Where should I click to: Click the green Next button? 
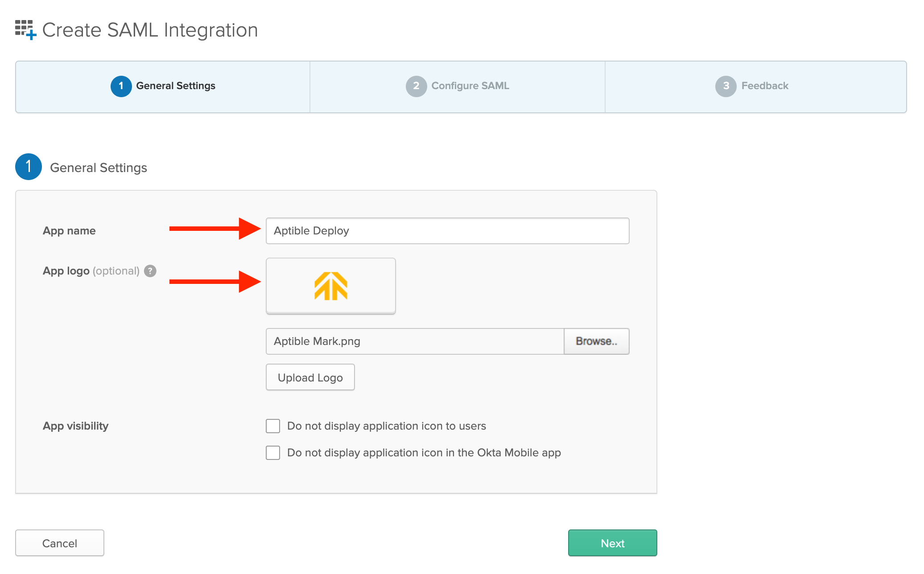pos(612,543)
